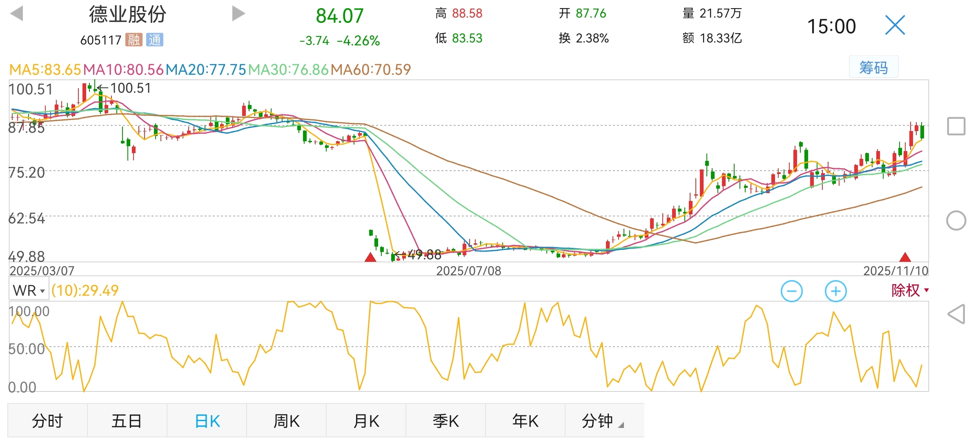Zoom in chart with plus circle
Viewport: 980px width, 441px height.
835,291
